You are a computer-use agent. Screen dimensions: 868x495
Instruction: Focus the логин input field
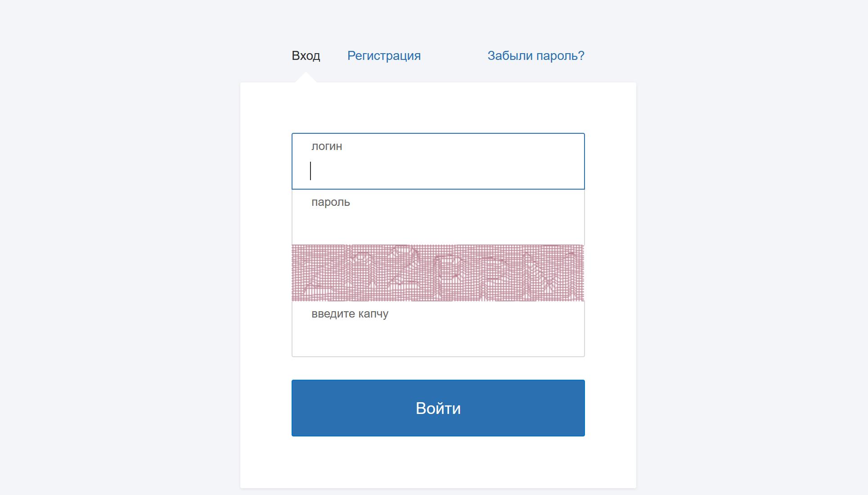(x=438, y=161)
